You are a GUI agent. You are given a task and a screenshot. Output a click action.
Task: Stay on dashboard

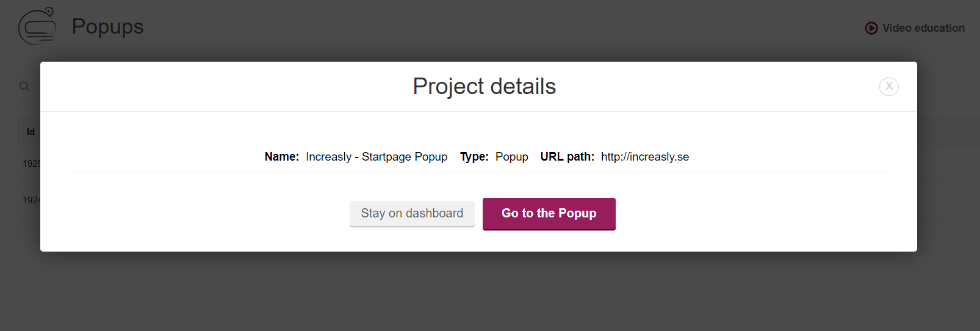[x=412, y=214]
